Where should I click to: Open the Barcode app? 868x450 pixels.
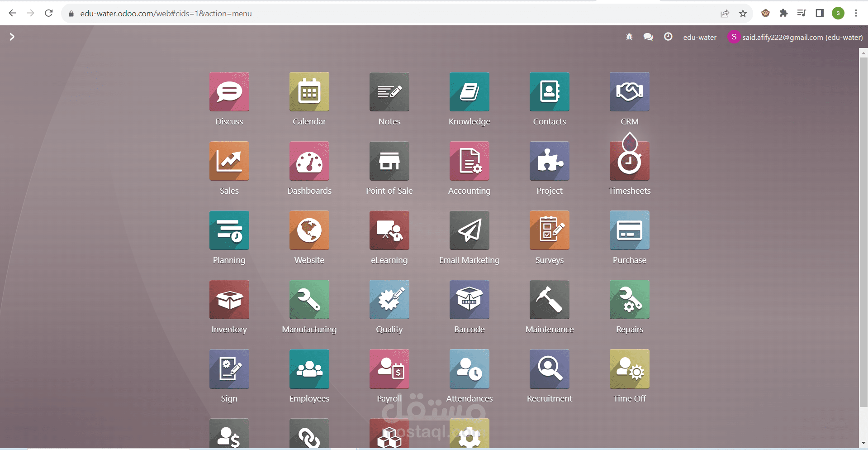pos(470,300)
